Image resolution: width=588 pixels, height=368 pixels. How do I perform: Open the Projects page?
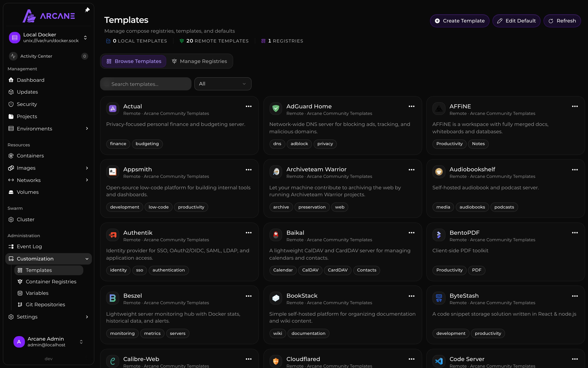(x=49, y=116)
